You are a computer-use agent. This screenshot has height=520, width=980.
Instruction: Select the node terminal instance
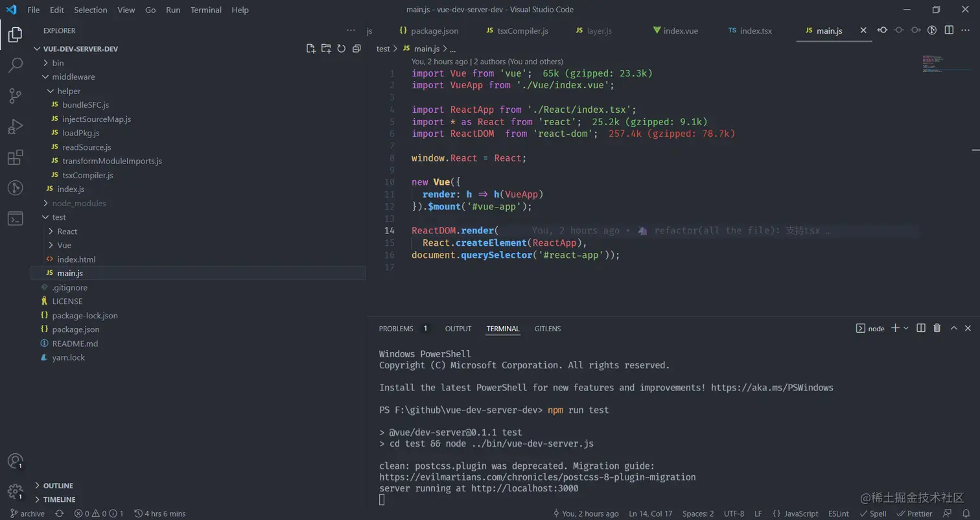870,328
